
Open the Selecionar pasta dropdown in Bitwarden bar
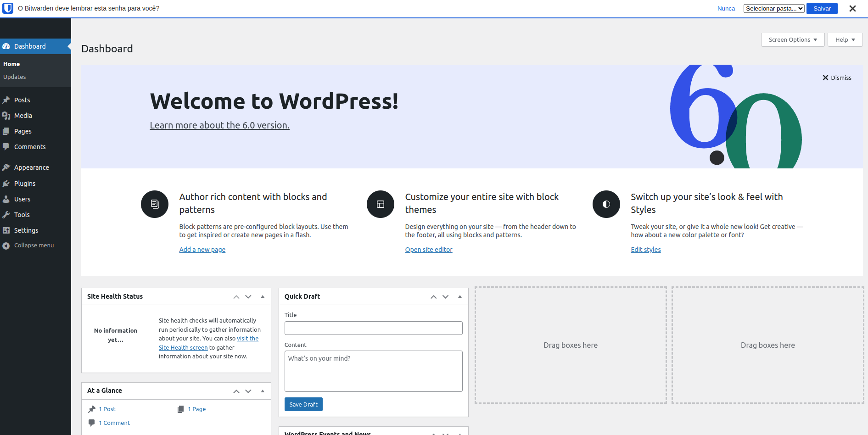(773, 8)
